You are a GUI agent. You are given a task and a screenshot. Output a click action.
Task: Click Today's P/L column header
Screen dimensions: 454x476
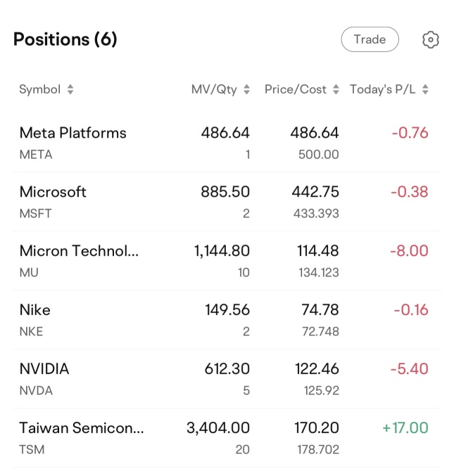pos(383,89)
